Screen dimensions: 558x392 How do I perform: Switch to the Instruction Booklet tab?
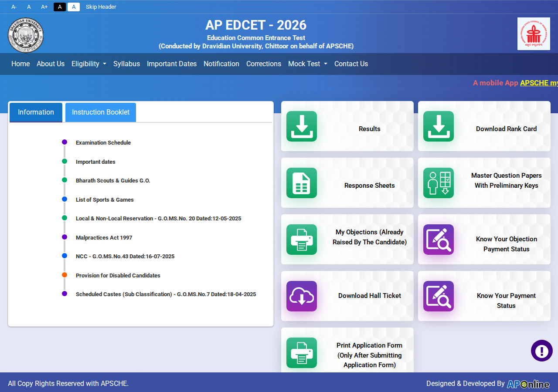pos(101,112)
